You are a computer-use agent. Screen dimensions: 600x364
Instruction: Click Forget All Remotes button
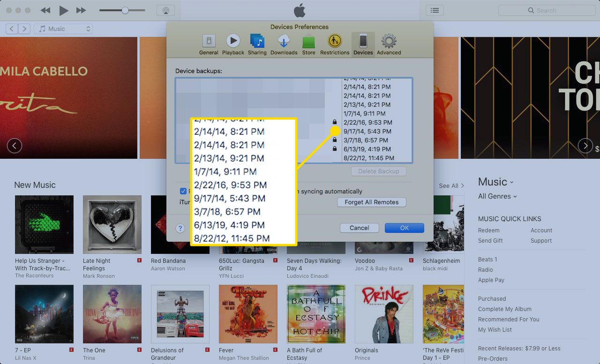pyautogui.click(x=372, y=202)
